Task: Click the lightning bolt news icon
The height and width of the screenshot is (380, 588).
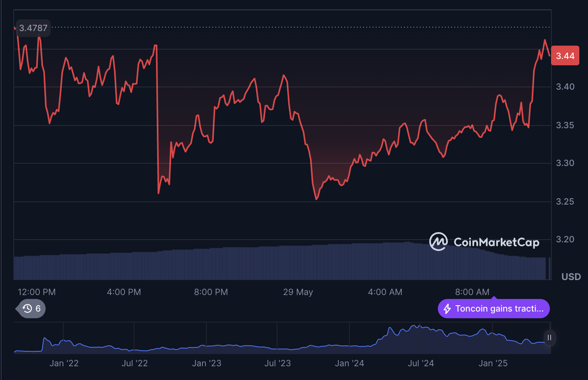Action: [x=447, y=309]
